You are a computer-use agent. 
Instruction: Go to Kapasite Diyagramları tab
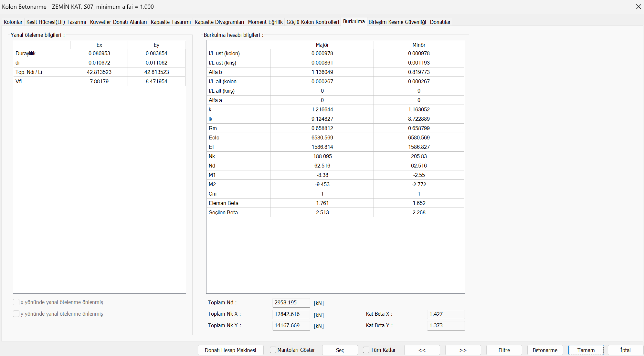pos(219,22)
